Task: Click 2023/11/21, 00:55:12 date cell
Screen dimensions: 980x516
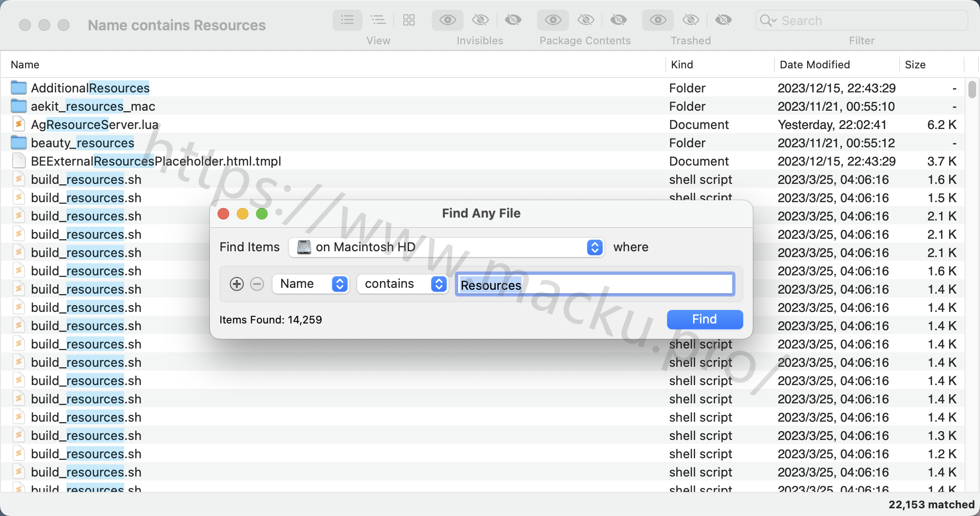Action: coord(837,143)
